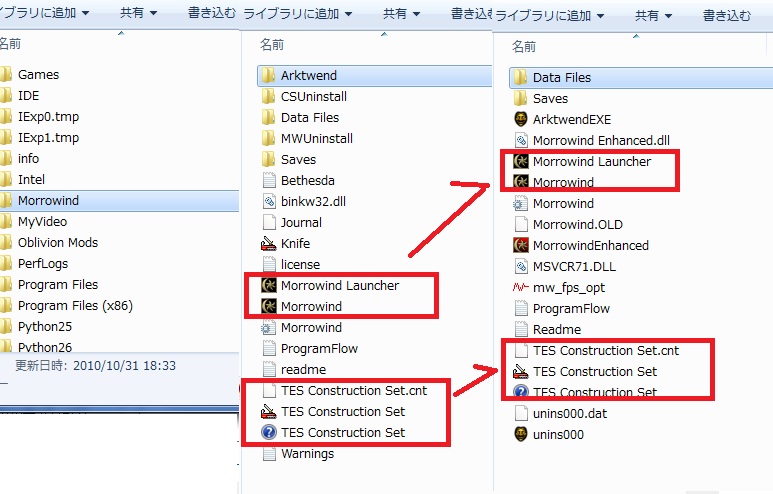
Task: Click the mw_fps_opt waveform icon
Action: 521,287
